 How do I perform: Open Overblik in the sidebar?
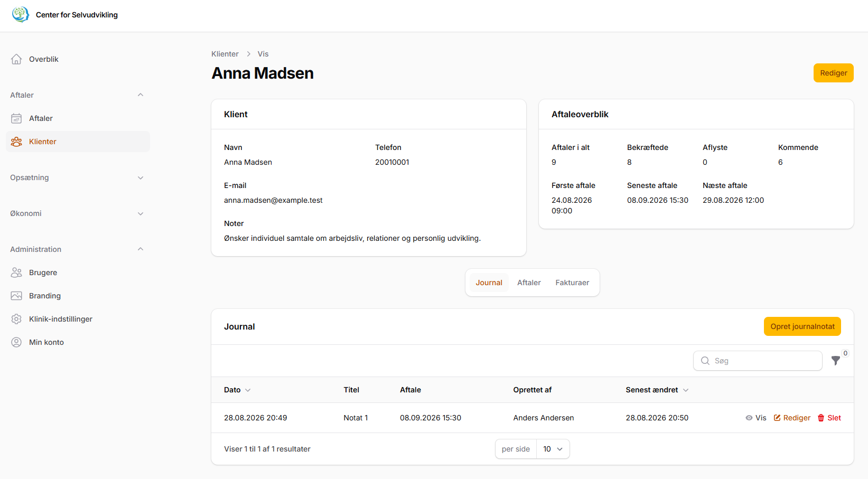(78, 59)
